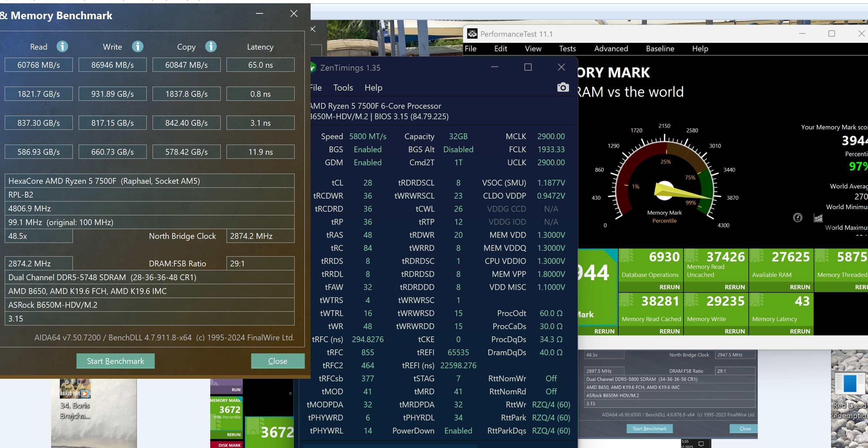Screen dimensions: 868x448
Task: Click the AIDA64 Close button
Action: tap(277, 361)
